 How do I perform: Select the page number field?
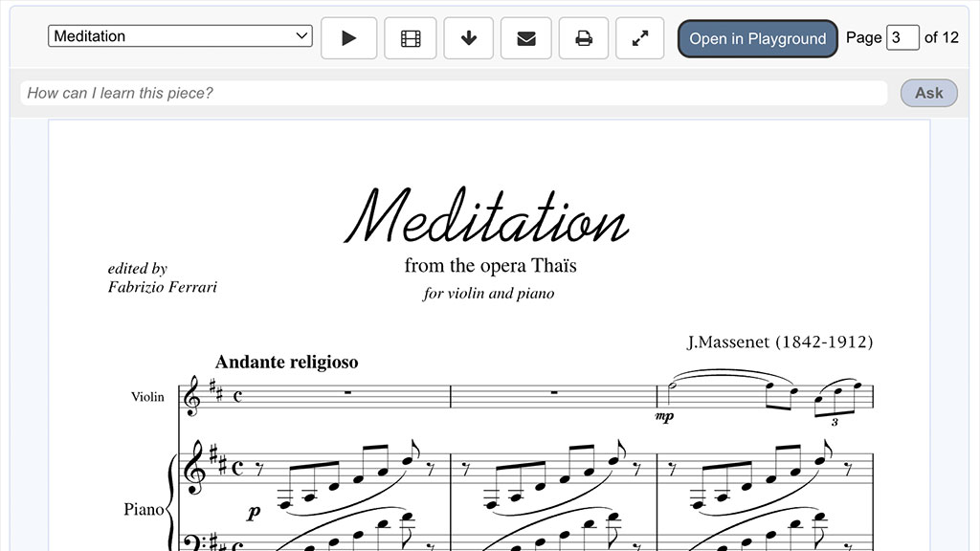tap(902, 37)
